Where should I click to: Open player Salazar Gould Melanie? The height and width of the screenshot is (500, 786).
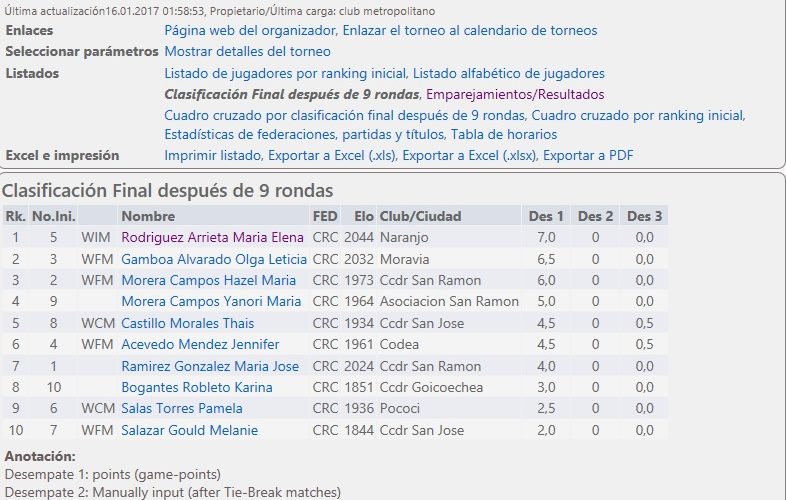click(x=189, y=431)
